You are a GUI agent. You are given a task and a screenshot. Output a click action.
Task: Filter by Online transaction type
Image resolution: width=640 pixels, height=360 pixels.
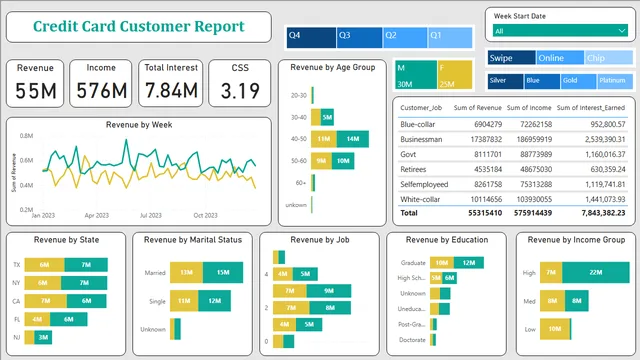click(560, 58)
